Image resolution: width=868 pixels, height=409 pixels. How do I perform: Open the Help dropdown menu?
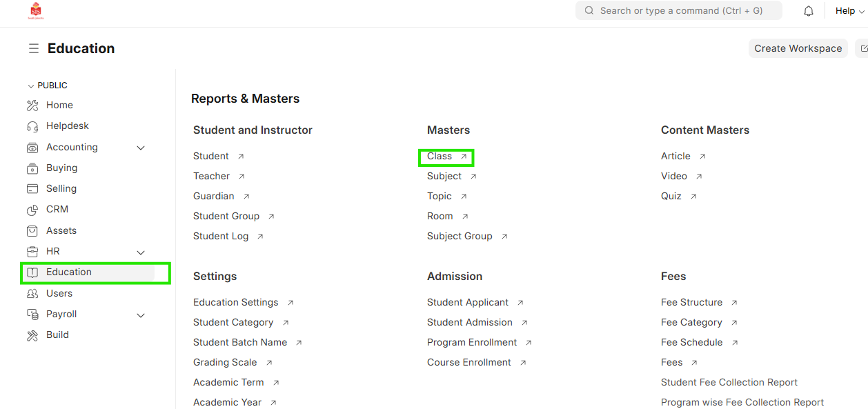pos(849,11)
